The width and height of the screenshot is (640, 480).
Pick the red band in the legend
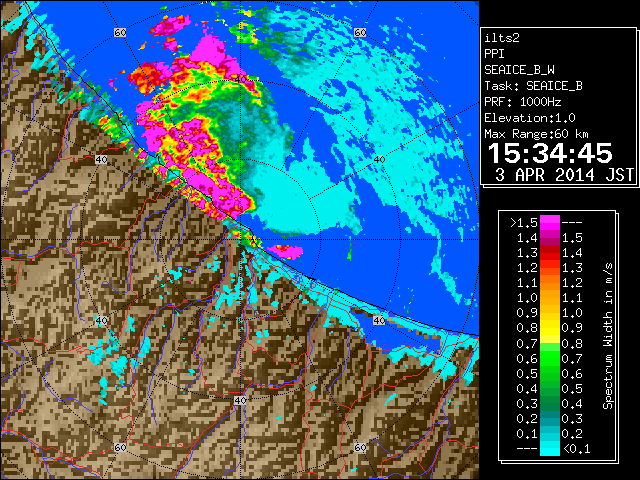tap(550, 253)
